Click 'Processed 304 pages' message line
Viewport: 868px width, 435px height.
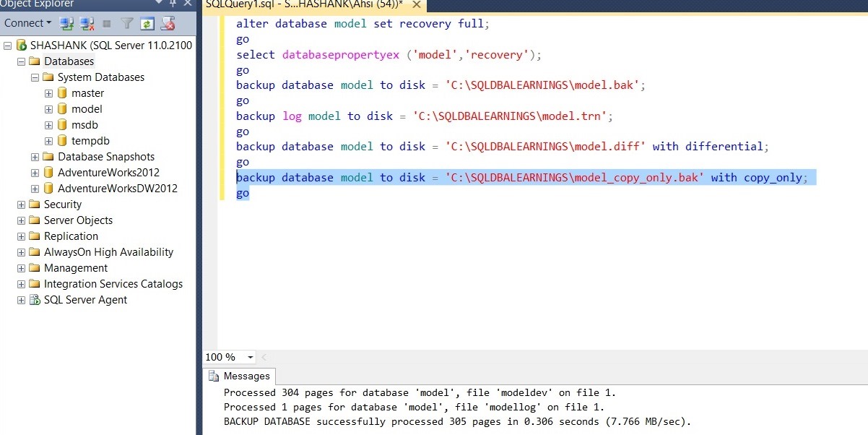420,393
